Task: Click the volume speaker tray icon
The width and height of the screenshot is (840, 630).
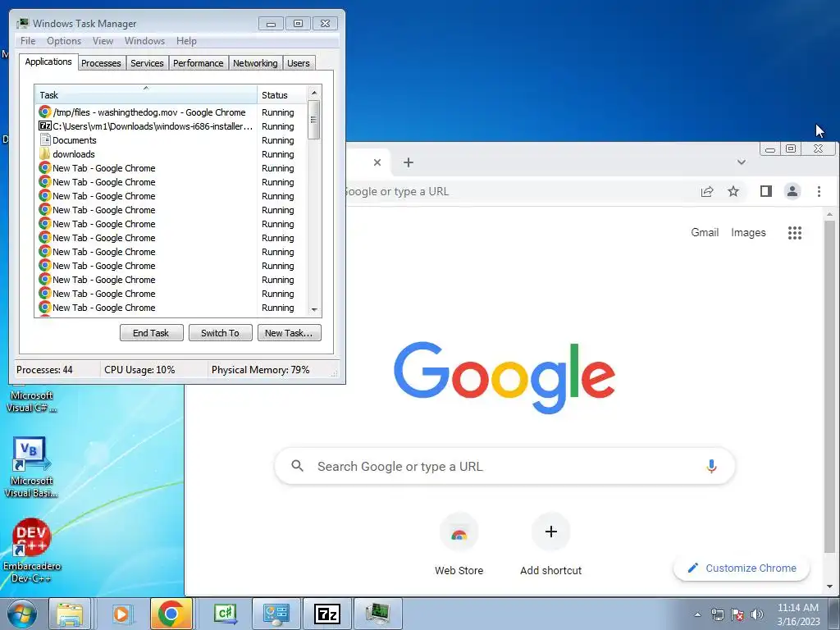Action: pos(756,614)
